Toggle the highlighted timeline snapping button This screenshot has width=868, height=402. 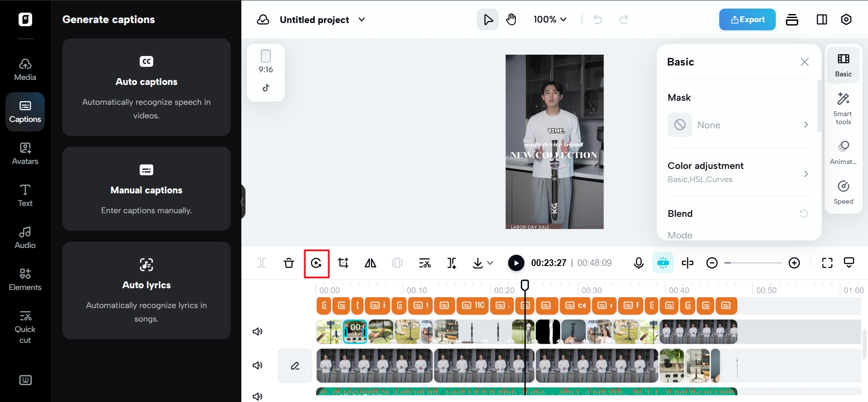(663, 263)
